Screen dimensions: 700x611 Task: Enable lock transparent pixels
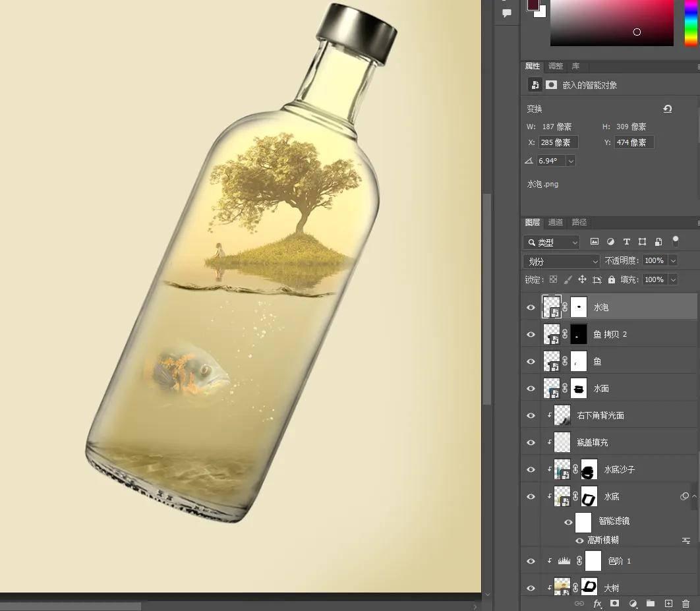[x=552, y=279]
